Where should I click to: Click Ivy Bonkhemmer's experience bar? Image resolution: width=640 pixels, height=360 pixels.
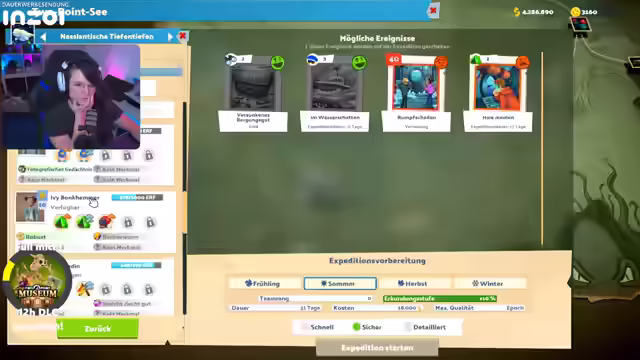coord(137,198)
